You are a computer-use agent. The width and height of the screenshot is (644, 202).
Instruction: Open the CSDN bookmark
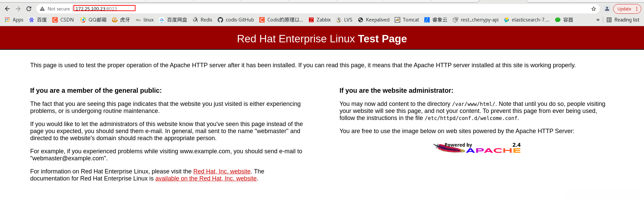coord(63,20)
